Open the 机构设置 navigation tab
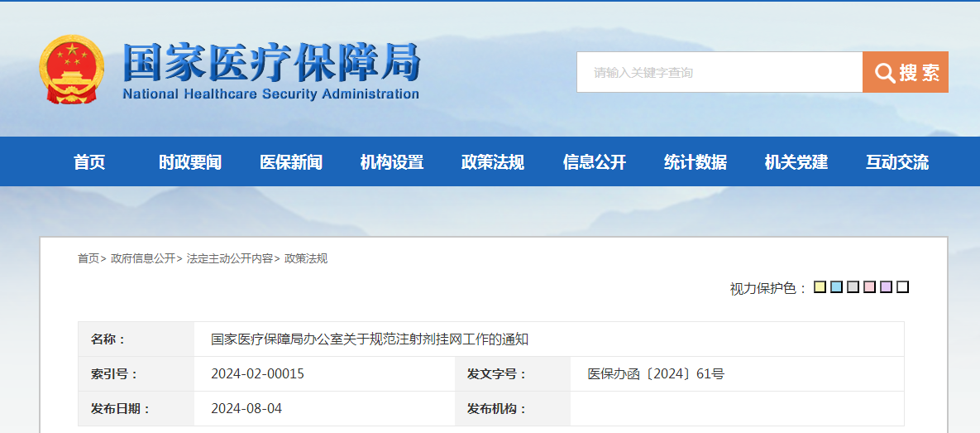980x433 pixels. pyautogui.click(x=392, y=163)
